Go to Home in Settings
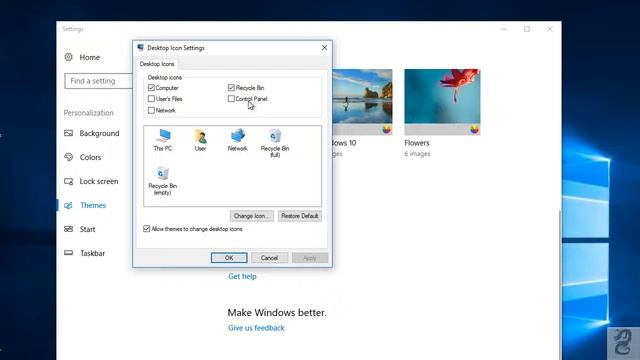The height and width of the screenshot is (360, 640). coord(89,57)
